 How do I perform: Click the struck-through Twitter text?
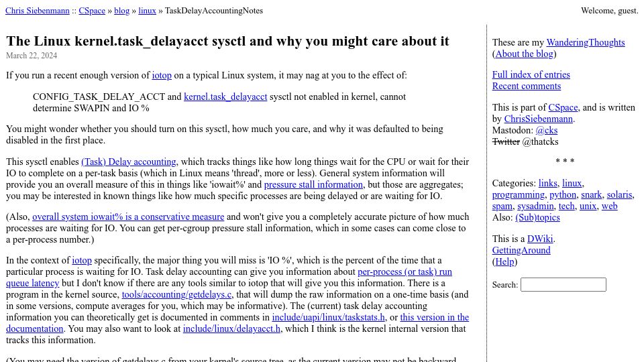[x=506, y=142]
